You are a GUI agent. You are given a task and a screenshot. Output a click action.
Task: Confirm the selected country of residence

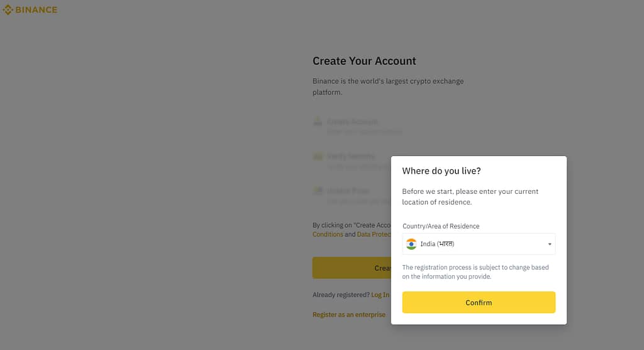(x=479, y=302)
